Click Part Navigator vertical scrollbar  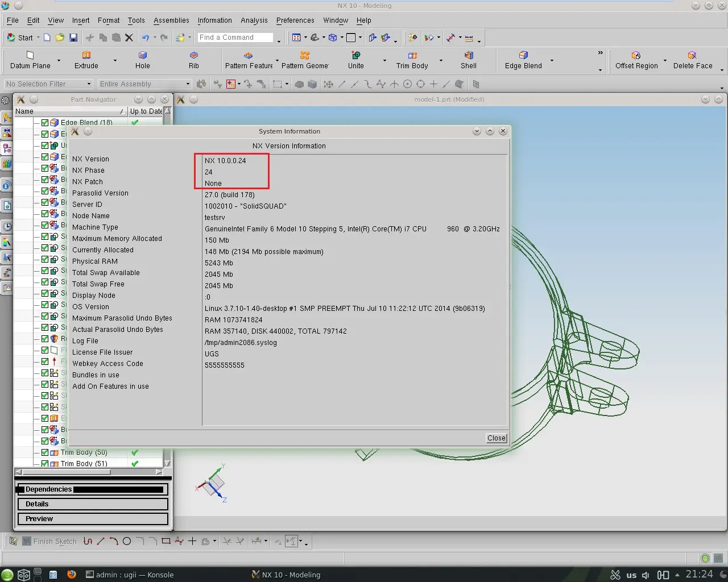pyautogui.click(x=168, y=287)
